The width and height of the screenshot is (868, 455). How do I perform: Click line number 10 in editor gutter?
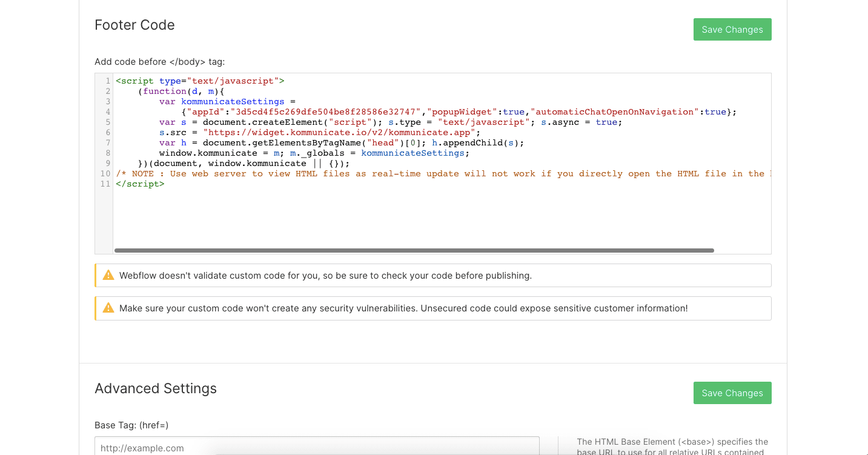click(x=105, y=173)
